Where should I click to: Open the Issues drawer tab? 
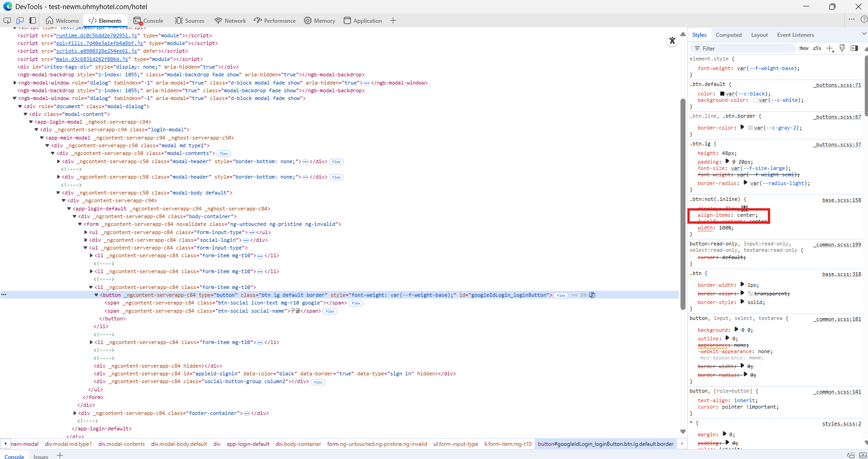(x=41, y=457)
